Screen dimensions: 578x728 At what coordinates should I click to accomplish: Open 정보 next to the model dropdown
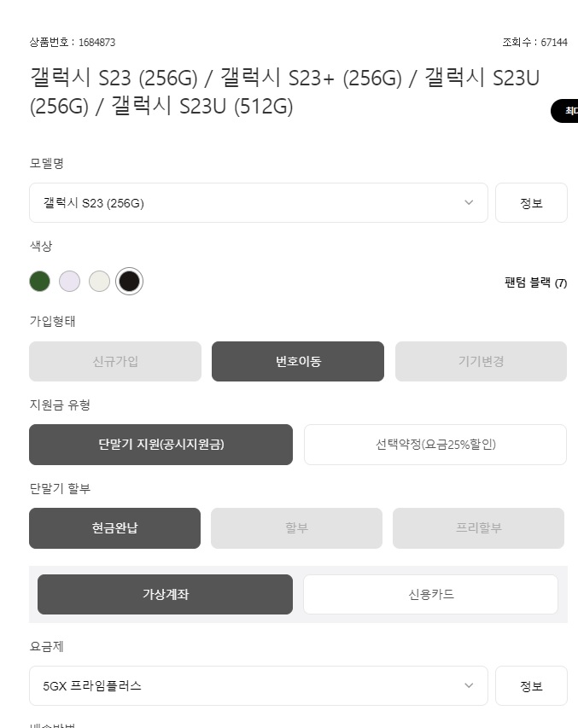(x=531, y=202)
